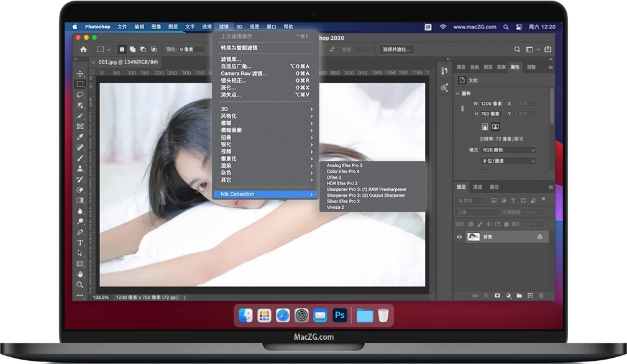
Task: Toggle the width-height link chain icon
Action: tap(462, 109)
